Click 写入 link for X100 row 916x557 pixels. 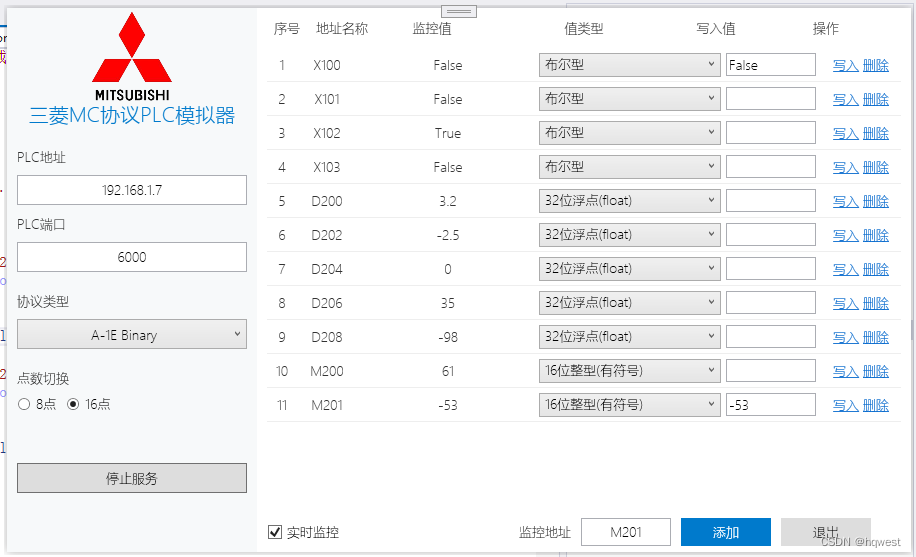tap(845, 65)
